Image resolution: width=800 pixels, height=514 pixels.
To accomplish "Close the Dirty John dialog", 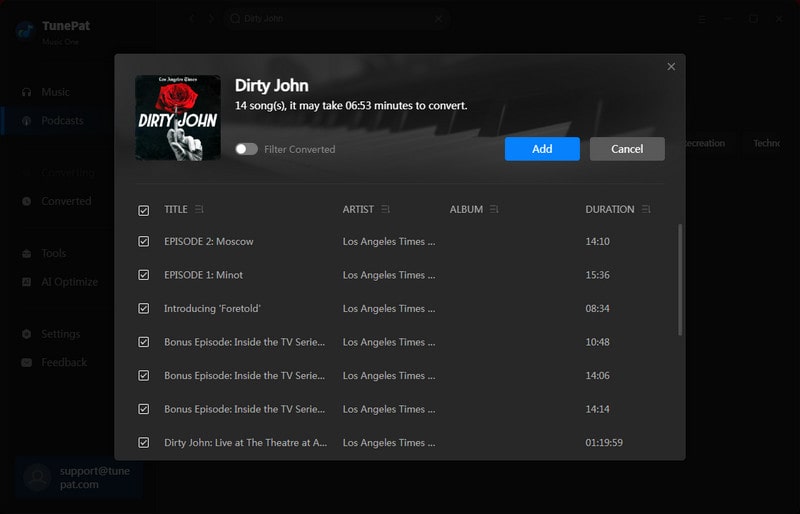I will point(671,67).
